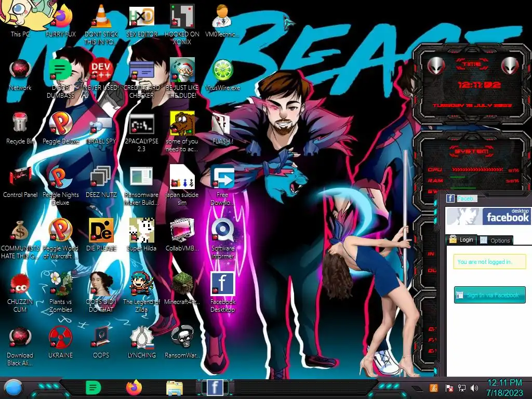The width and height of the screenshot is (532, 399).
Task: Open the Free Download shortcut icon
Action: (222, 185)
